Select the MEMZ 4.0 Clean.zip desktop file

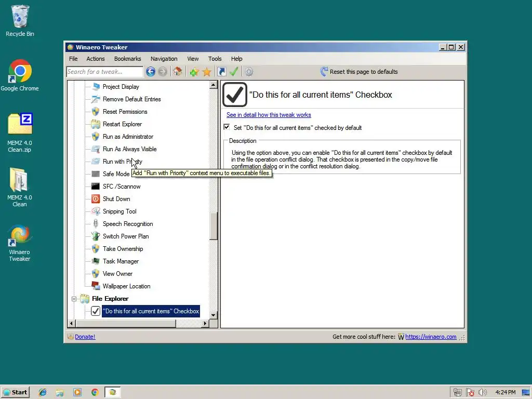tap(20, 132)
